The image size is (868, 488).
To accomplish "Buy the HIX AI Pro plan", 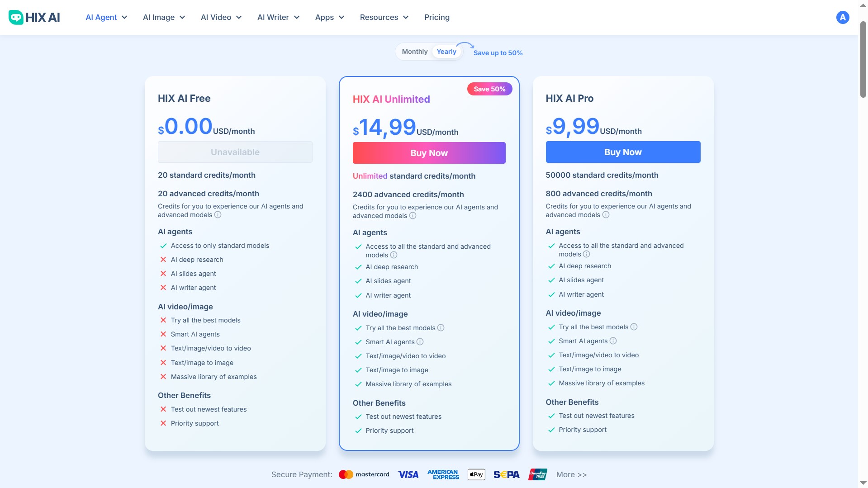I will [622, 152].
